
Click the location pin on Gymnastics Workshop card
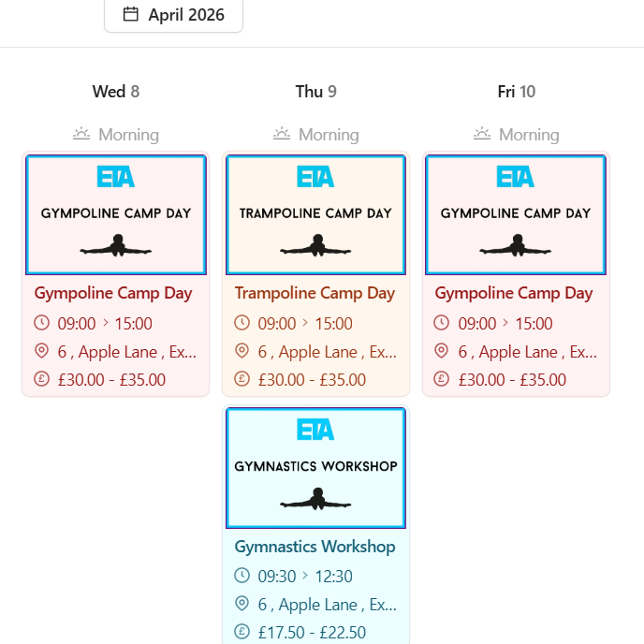point(241,604)
